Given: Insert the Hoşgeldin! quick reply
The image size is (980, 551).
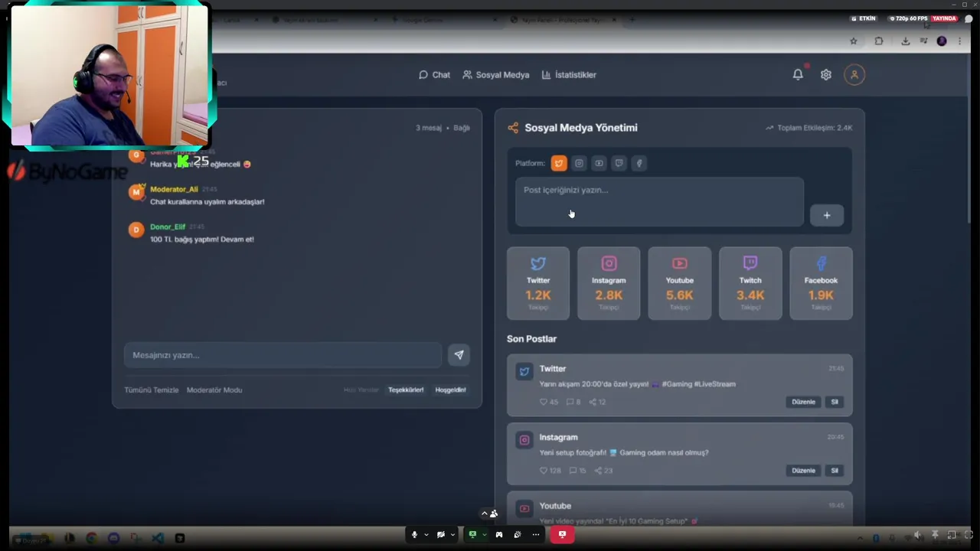Looking at the screenshot, I should (450, 390).
